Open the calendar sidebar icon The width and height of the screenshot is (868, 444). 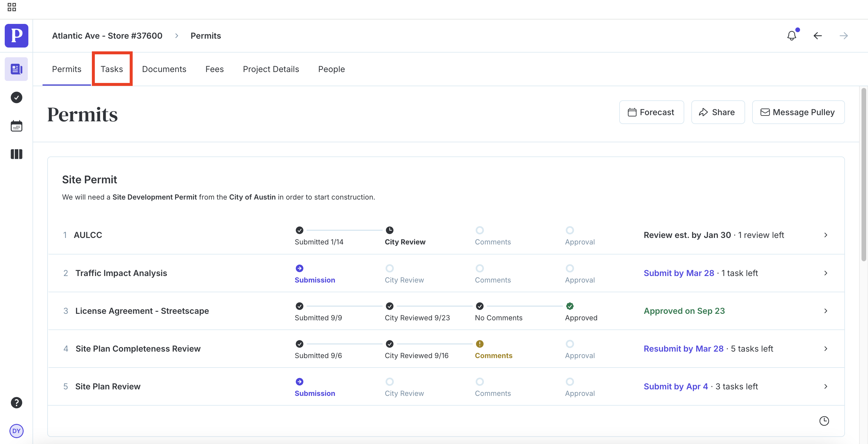tap(16, 126)
